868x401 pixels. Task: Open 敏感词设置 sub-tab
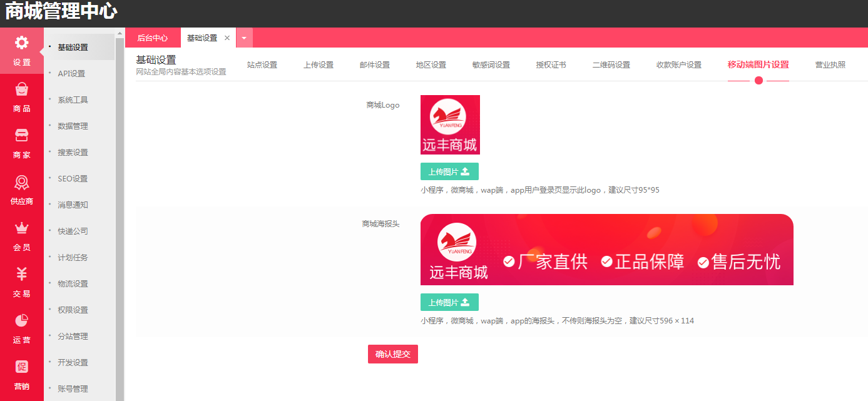point(491,64)
